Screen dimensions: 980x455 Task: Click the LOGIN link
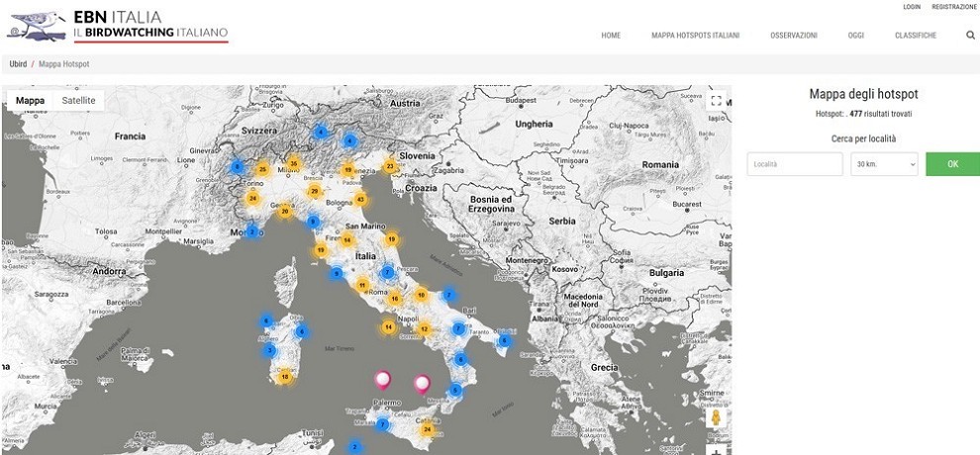[912, 7]
